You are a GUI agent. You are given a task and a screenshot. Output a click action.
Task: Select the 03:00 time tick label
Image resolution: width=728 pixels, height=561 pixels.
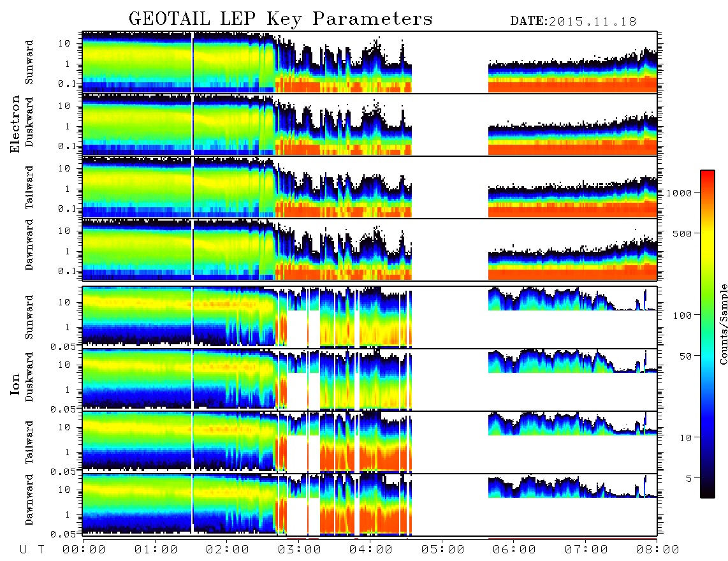(299, 550)
